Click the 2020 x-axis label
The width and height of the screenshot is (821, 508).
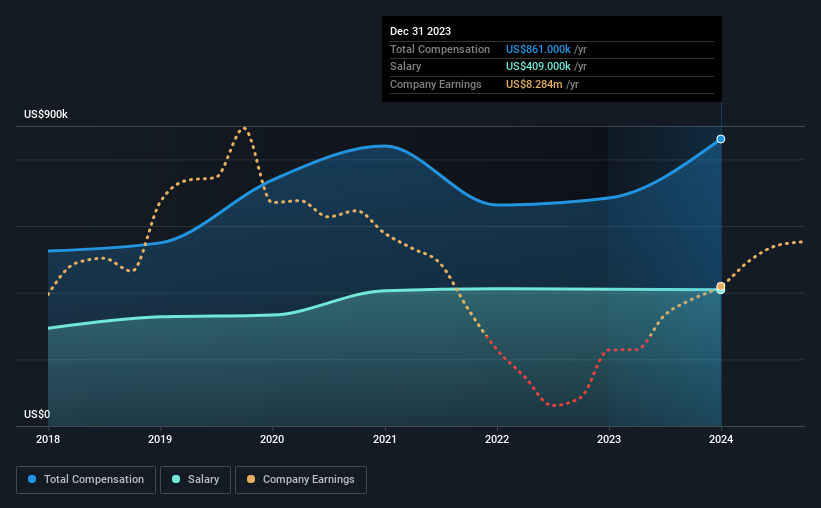pos(272,439)
